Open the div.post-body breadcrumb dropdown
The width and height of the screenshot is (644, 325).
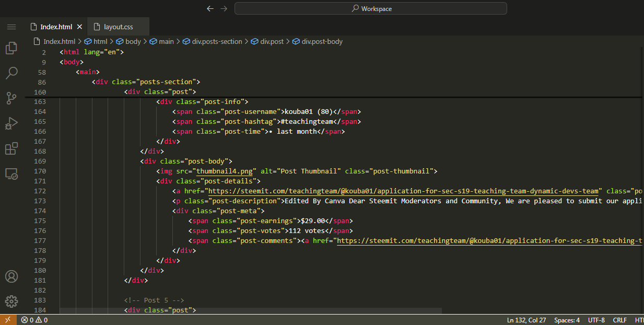click(x=322, y=41)
